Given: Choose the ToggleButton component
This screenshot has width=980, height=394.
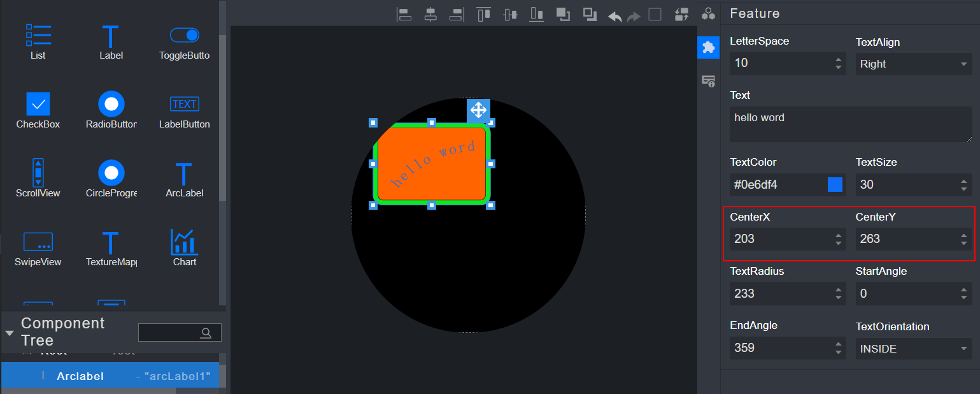Looking at the screenshot, I should (x=184, y=41).
